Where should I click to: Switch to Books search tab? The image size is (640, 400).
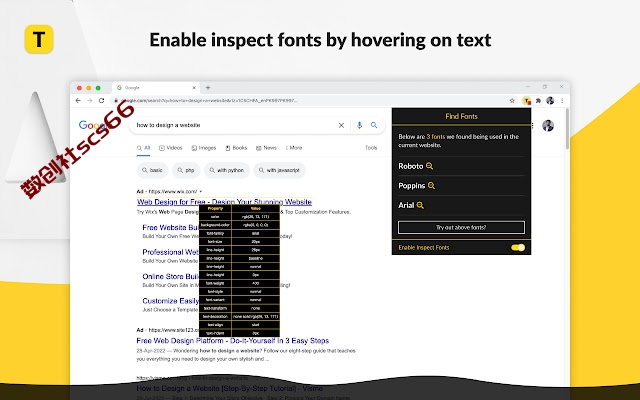236,148
